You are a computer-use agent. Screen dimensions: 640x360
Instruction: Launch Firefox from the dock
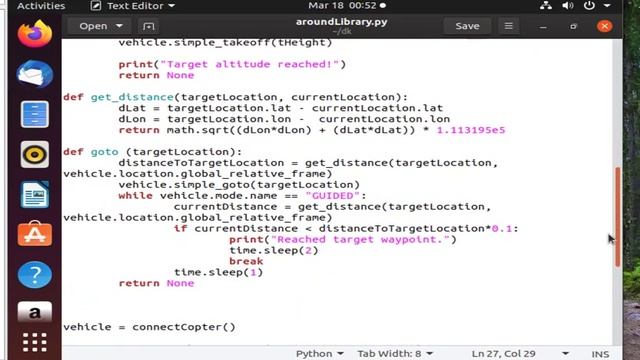(35, 34)
